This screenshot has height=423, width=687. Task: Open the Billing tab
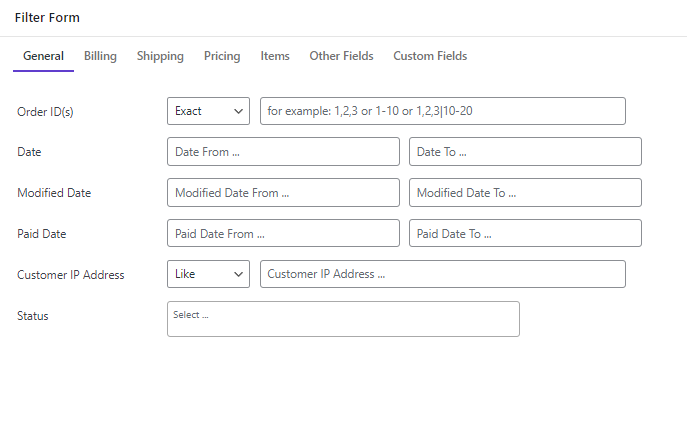pyautogui.click(x=100, y=57)
